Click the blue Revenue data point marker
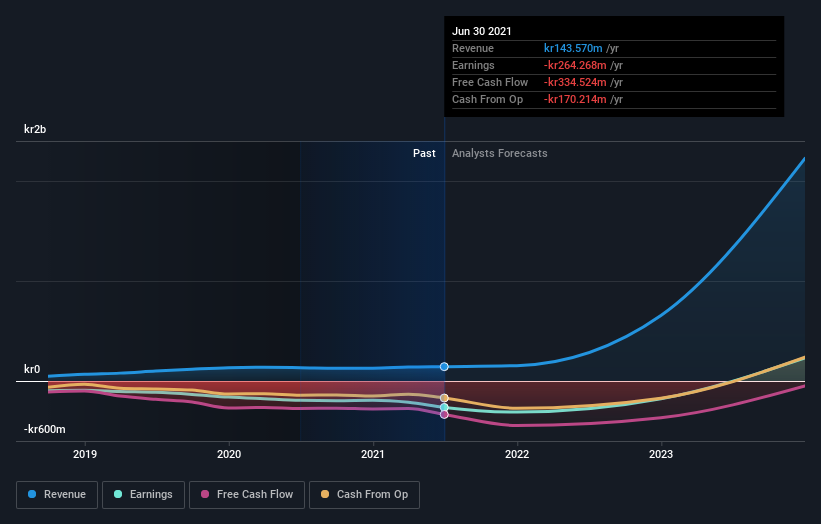This screenshot has width=821, height=524. (444, 366)
